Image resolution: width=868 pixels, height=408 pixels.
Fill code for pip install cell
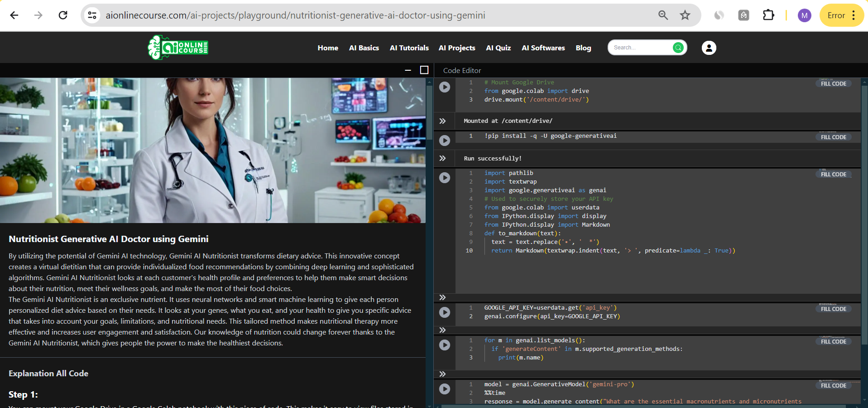tap(834, 137)
